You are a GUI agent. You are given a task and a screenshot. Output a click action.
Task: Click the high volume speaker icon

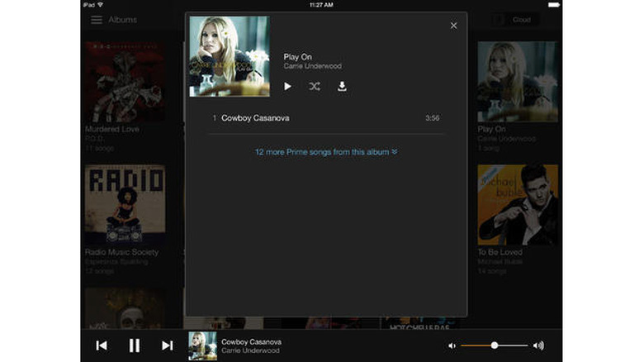coord(538,345)
